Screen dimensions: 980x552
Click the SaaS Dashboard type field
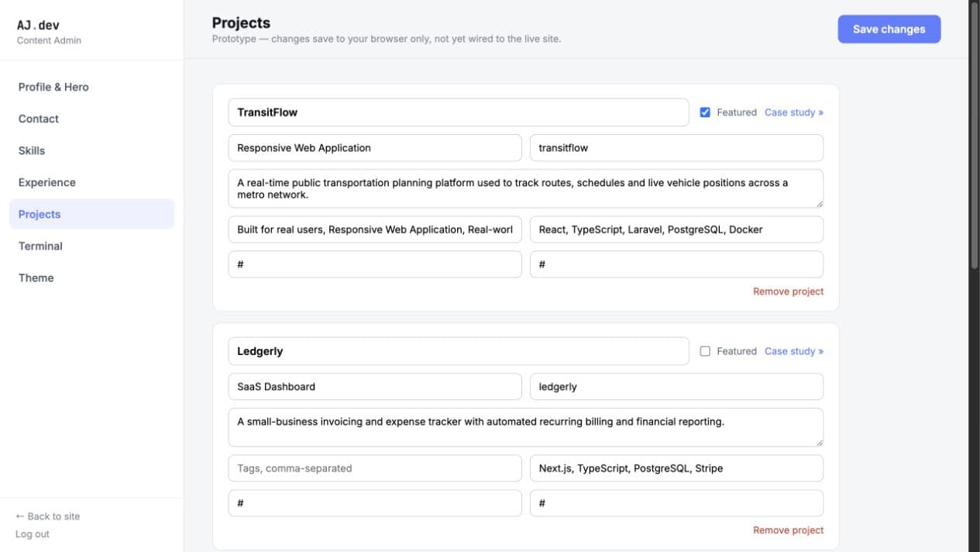(375, 387)
